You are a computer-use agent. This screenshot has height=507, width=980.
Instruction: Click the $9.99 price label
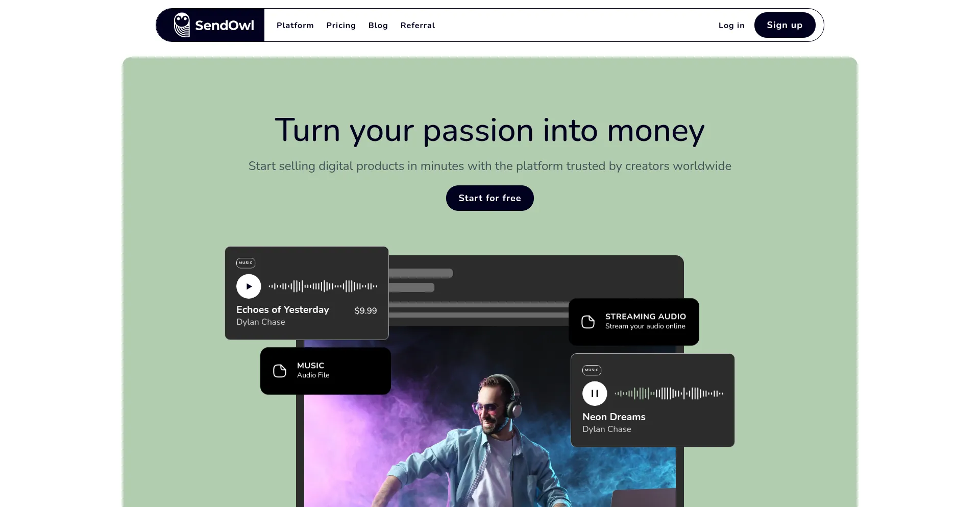pos(365,310)
